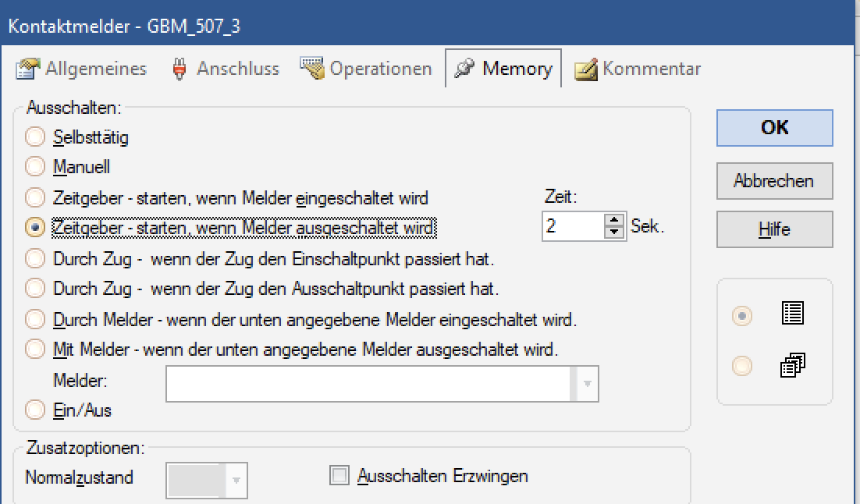Click the Allgemeines tab icon
This screenshot has height=504, width=860.
click(x=28, y=69)
